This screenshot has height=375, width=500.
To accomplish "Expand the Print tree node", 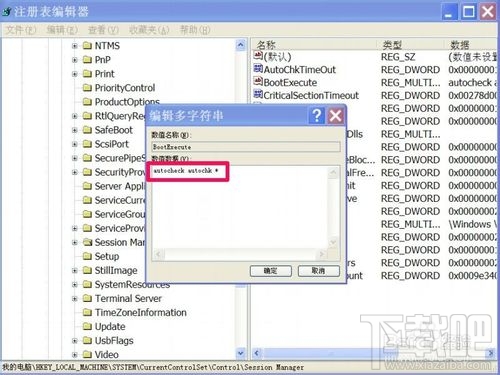I will pyautogui.click(x=75, y=74).
